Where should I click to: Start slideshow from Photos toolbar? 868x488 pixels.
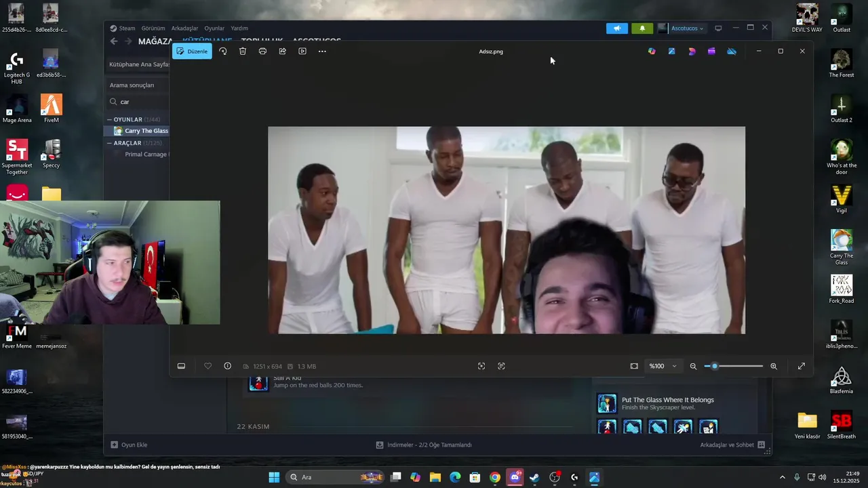coord(302,52)
